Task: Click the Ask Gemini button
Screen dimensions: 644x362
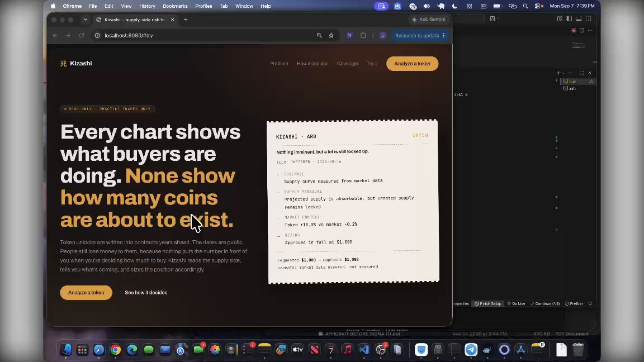Action: coord(428,20)
